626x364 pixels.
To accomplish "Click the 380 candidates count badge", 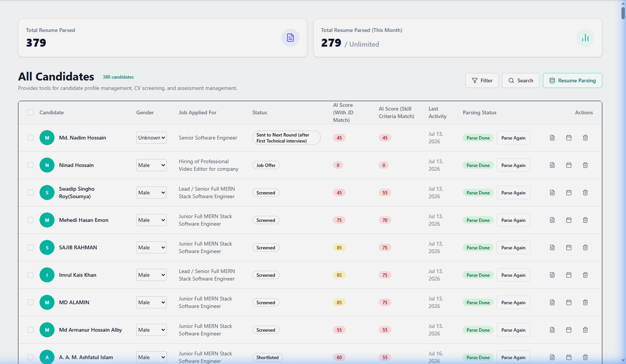I will point(118,77).
